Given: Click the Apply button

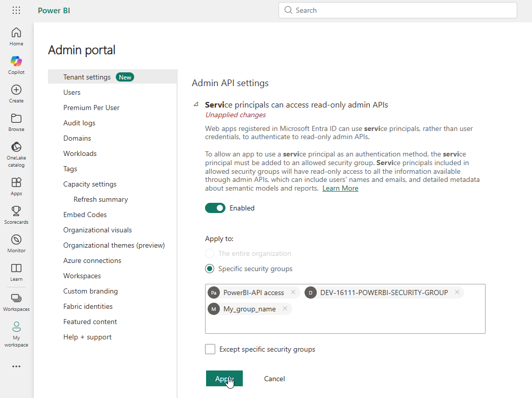Looking at the screenshot, I should 224,379.
